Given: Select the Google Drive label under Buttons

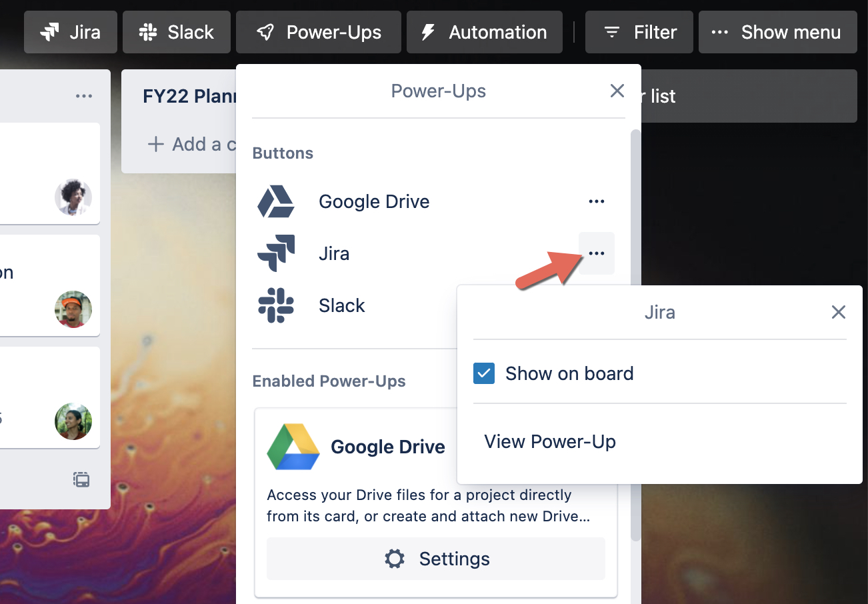Looking at the screenshot, I should coord(374,201).
